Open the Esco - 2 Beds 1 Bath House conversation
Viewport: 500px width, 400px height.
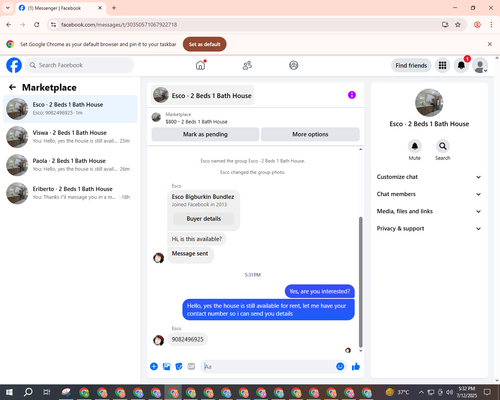(x=70, y=109)
